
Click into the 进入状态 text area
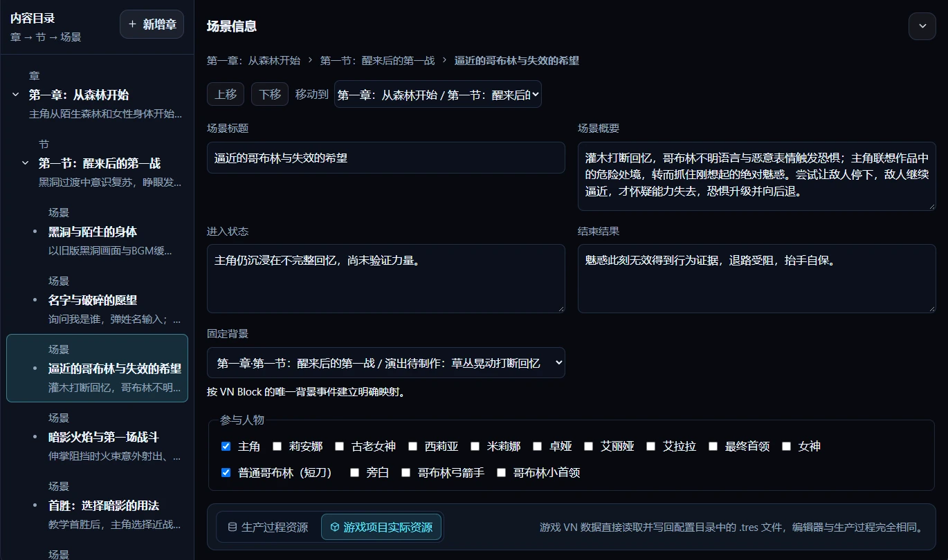(386, 279)
